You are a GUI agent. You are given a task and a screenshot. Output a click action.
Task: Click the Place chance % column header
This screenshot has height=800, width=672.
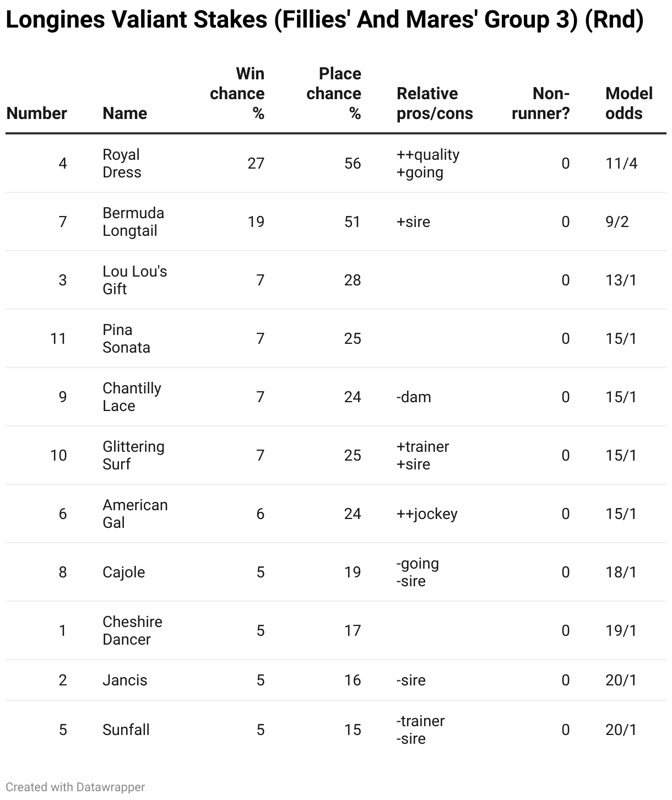pos(334,94)
